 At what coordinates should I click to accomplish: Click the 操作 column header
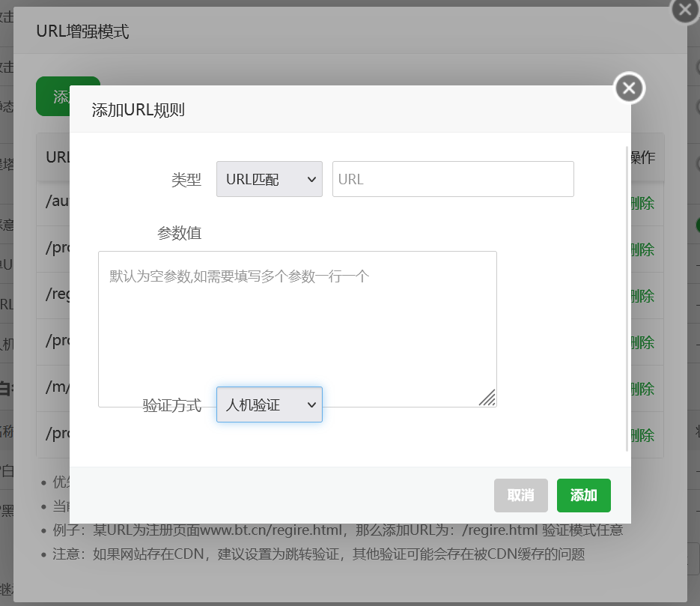click(x=643, y=157)
